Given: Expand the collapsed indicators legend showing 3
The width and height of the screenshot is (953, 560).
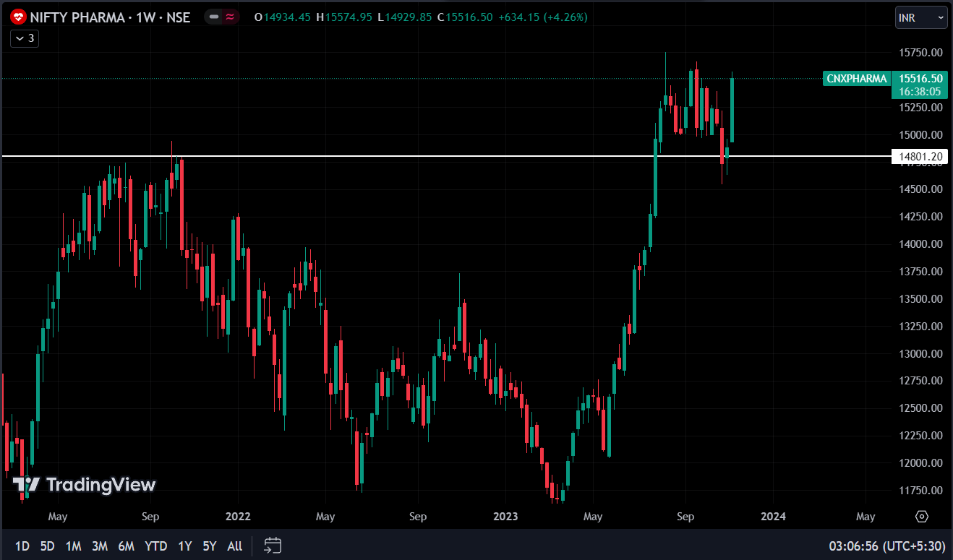Looking at the screenshot, I should (x=25, y=38).
